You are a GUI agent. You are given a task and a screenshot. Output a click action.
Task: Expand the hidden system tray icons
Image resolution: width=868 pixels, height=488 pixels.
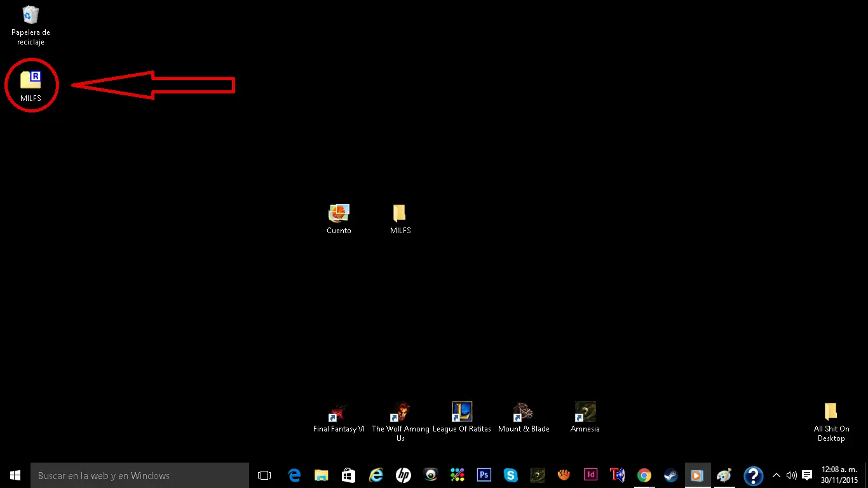(776, 475)
